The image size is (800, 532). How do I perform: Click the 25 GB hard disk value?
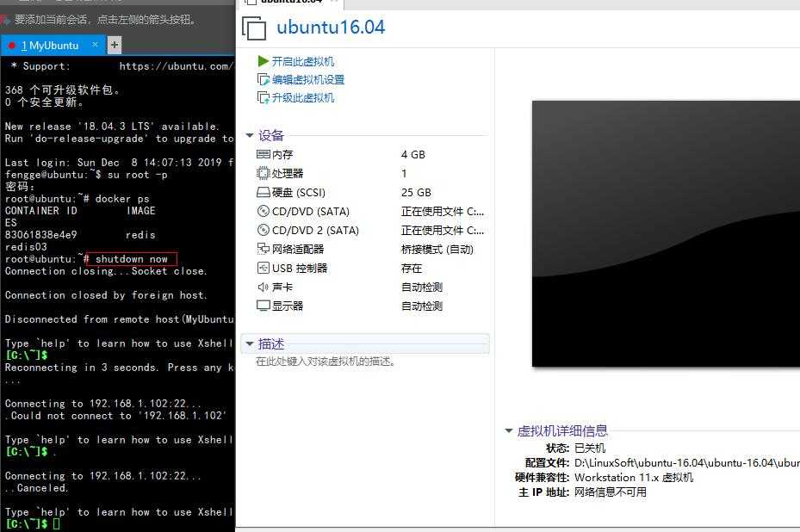click(x=416, y=192)
